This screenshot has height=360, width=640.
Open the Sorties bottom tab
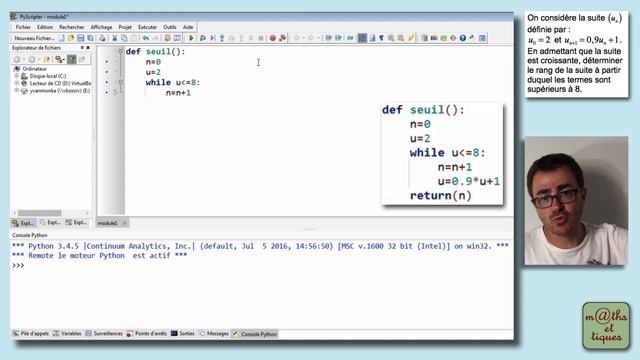pyautogui.click(x=182, y=334)
